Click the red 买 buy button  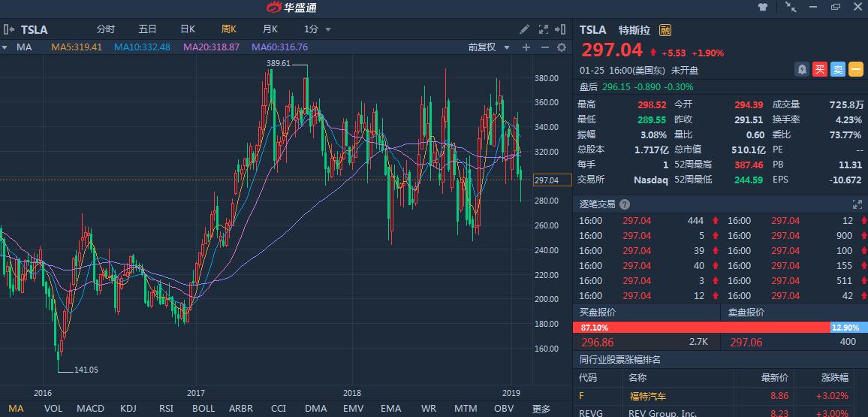click(819, 69)
